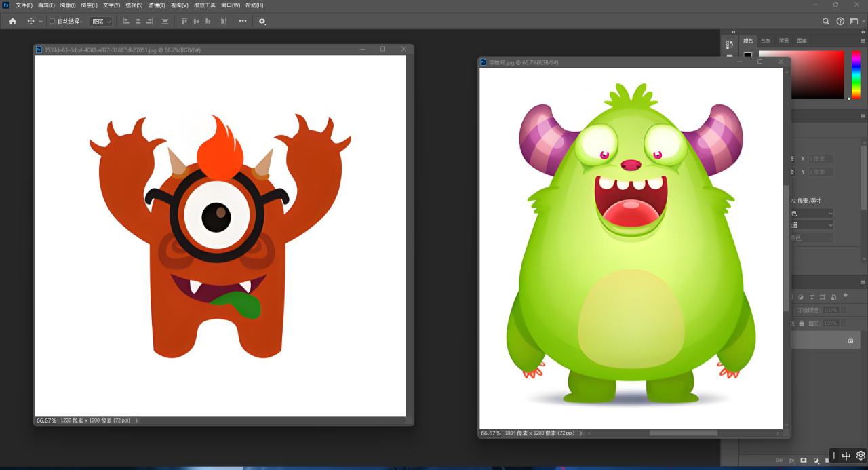The width and height of the screenshot is (868, 470).
Task: Open the 滤镜(T) menu
Action: pos(157,5)
